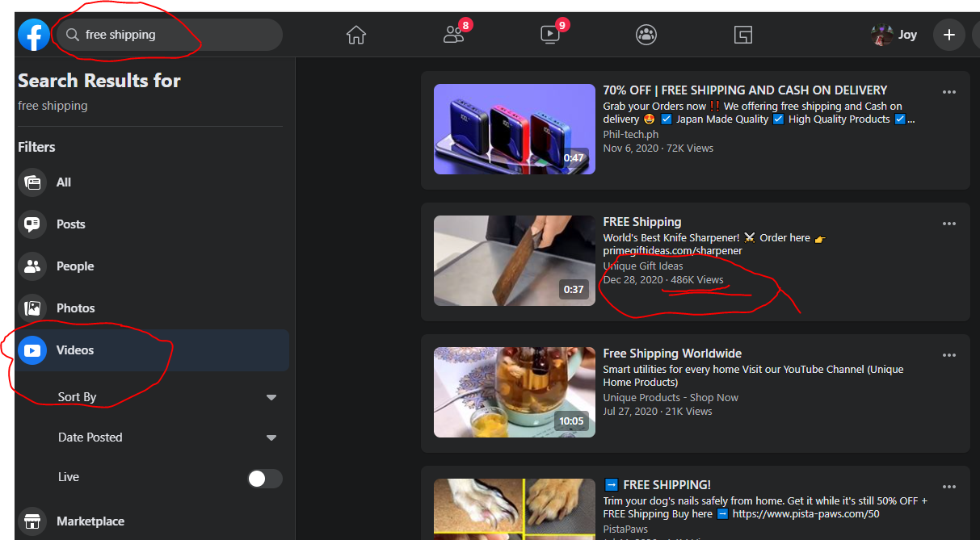Open Joy's profile
Screen dimensions: 980x540
click(894, 35)
